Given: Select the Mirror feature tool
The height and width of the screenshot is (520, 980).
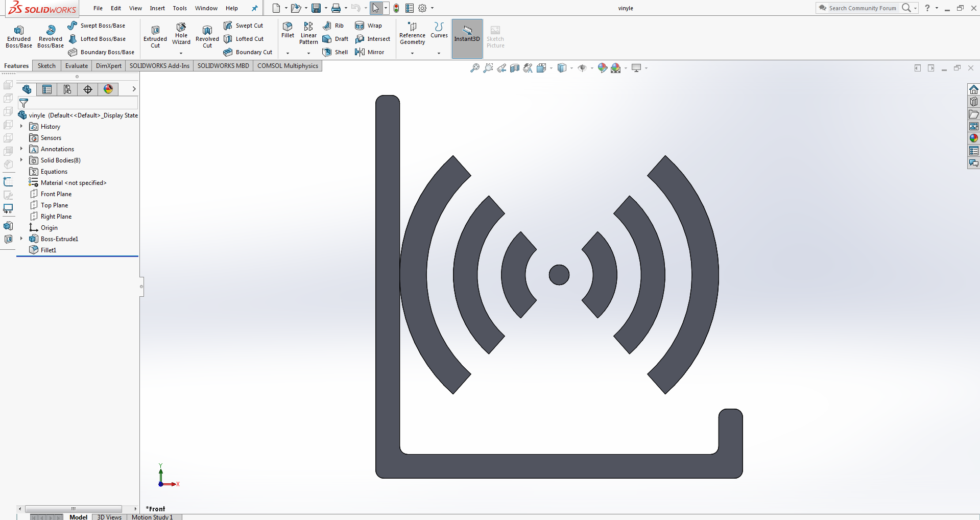Looking at the screenshot, I should (370, 52).
